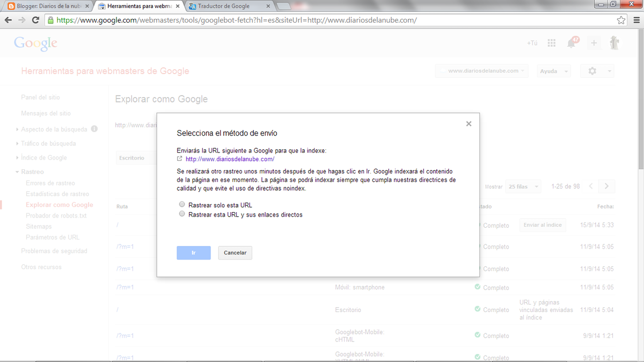The height and width of the screenshot is (362, 644).
Task: Open the www.diariosdelanube.com site selector dropdown
Action: point(482,71)
